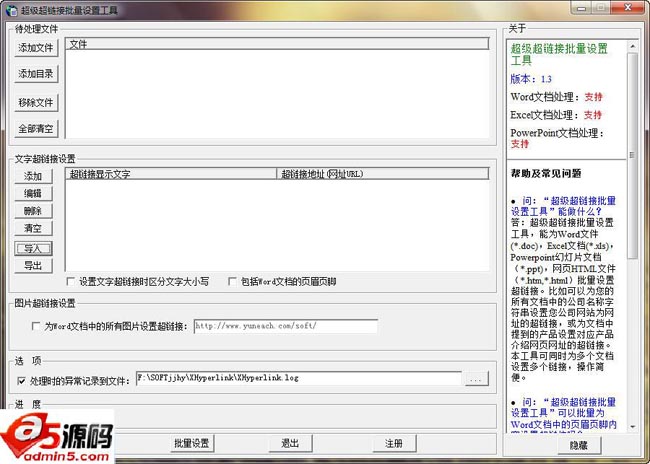Screen dimensions: 650x464
Task: Add a text hyperlink with 添加
Action: tap(33, 176)
